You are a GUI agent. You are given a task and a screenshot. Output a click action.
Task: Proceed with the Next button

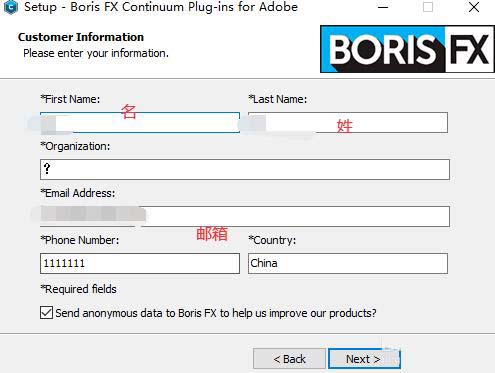(x=364, y=359)
